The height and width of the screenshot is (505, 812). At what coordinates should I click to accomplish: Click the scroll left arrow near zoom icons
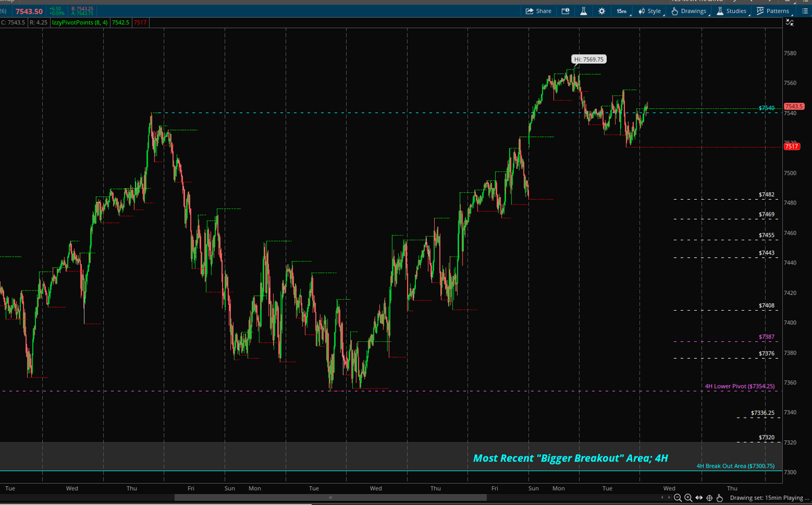(662, 498)
